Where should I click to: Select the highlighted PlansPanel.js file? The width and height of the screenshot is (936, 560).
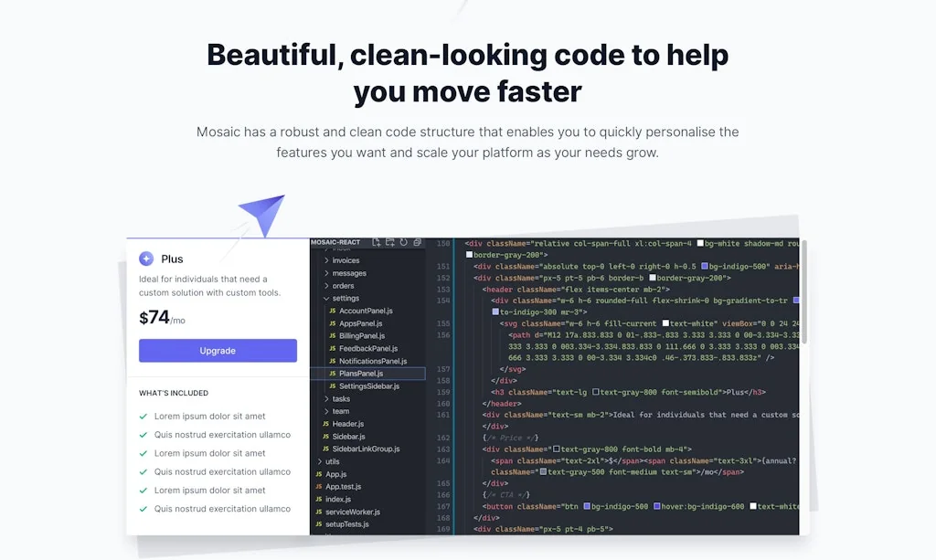pos(367,374)
